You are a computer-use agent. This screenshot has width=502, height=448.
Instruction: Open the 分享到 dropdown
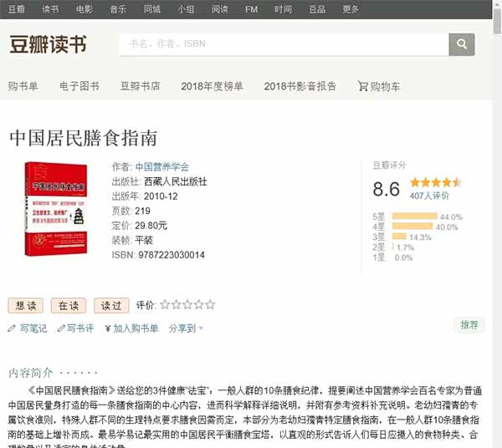click(x=186, y=328)
